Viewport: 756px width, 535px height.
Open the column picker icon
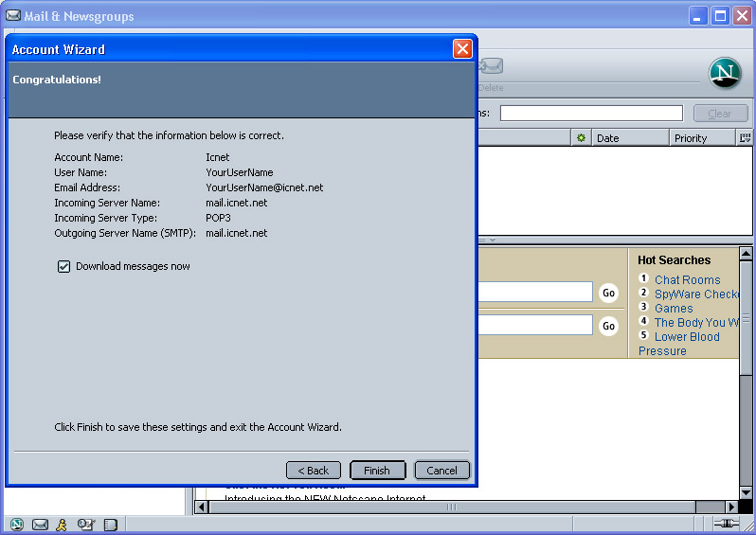pyautogui.click(x=745, y=138)
